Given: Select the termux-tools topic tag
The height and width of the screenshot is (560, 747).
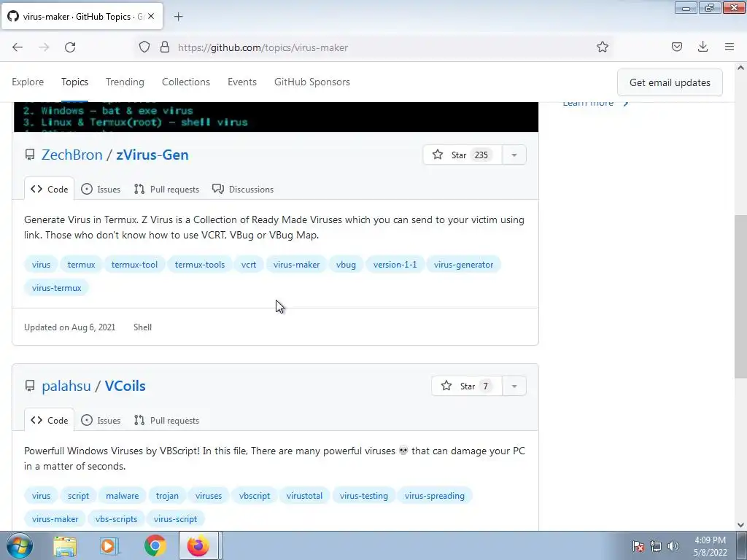Looking at the screenshot, I should 200,264.
